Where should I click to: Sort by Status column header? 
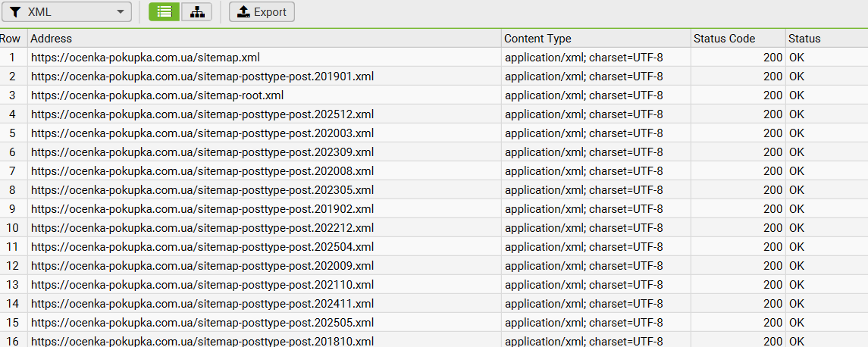point(804,39)
